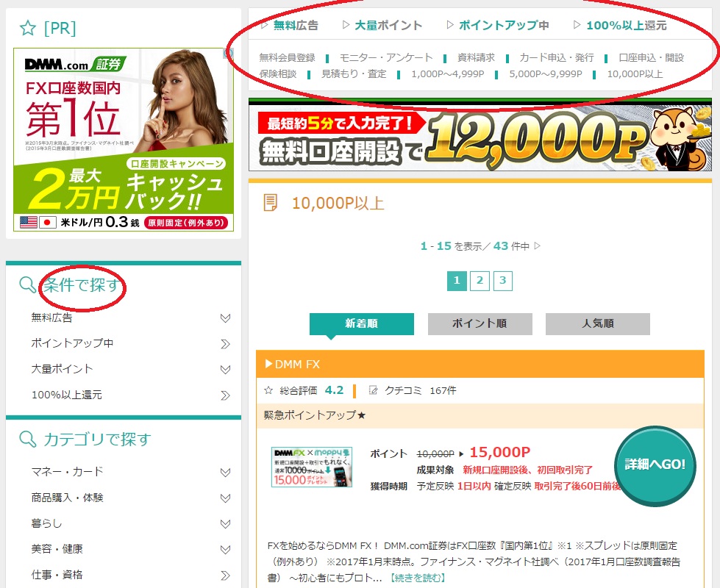
Task: Click the モニター・アンケート filter link
Action: pyautogui.click(x=386, y=58)
